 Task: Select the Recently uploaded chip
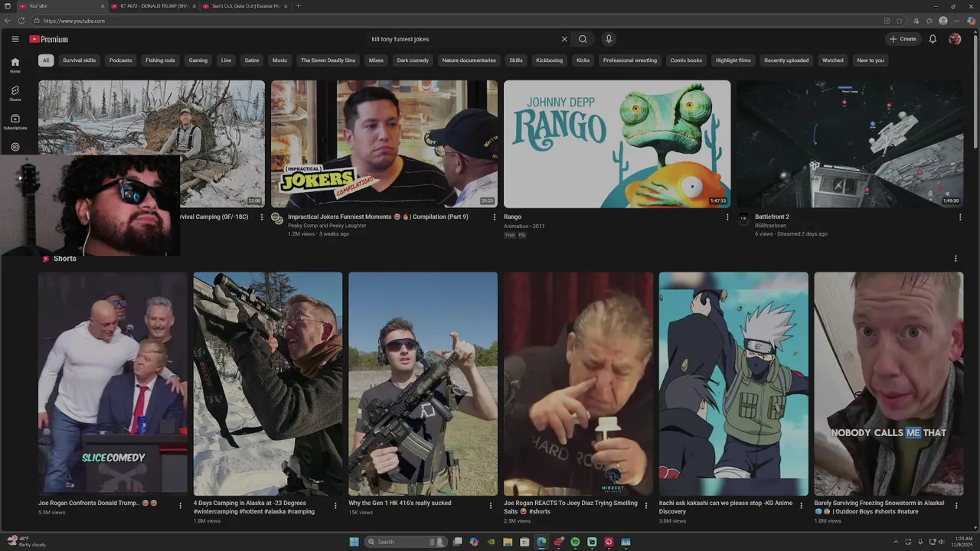[786, 60]
